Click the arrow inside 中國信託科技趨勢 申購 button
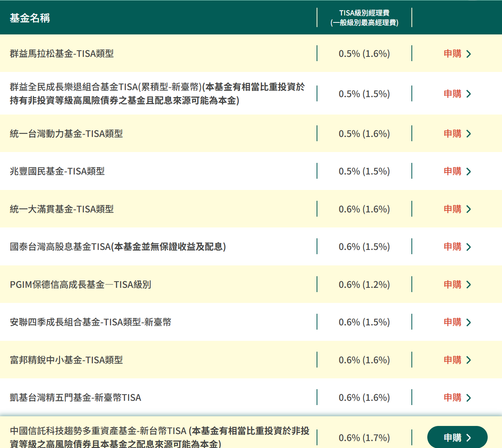 click(469, 438)
